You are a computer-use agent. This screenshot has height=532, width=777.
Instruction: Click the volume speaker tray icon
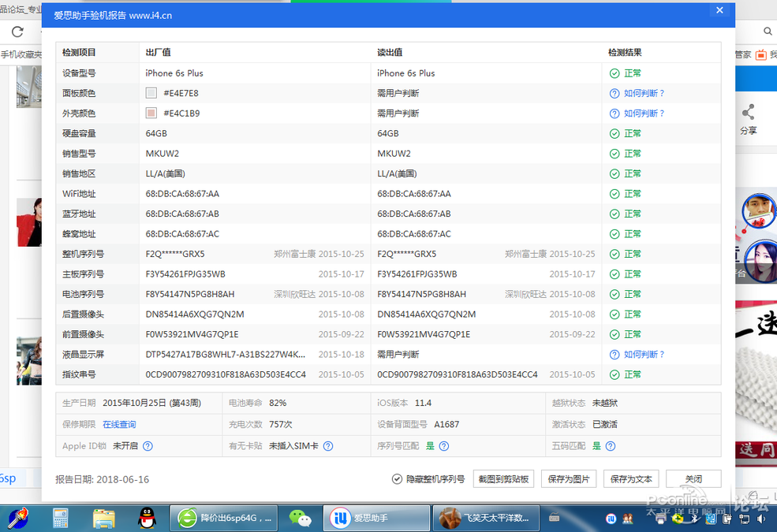pyautogui.click(x=761, y=519)
